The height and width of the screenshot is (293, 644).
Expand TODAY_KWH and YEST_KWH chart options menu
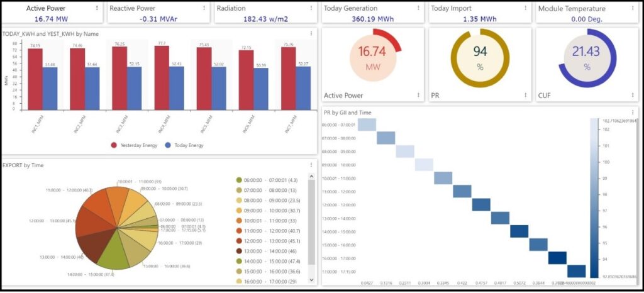pos(311,33)
